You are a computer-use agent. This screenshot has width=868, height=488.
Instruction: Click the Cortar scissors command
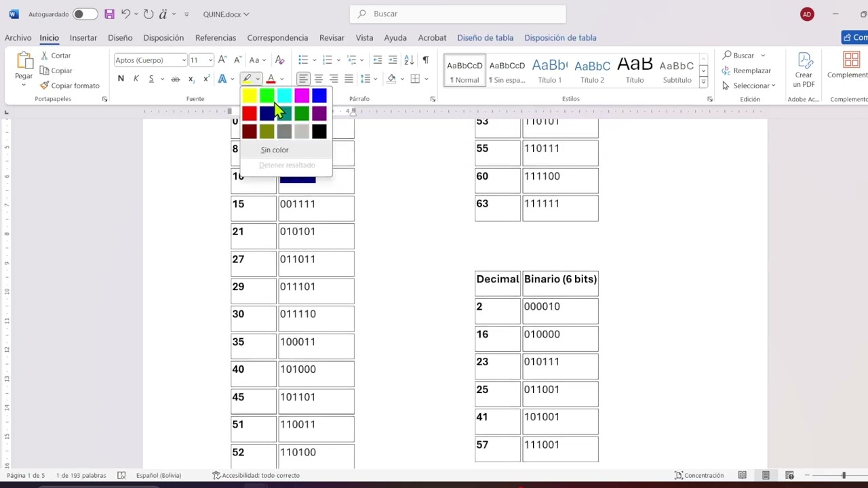[x=55, y=56]
